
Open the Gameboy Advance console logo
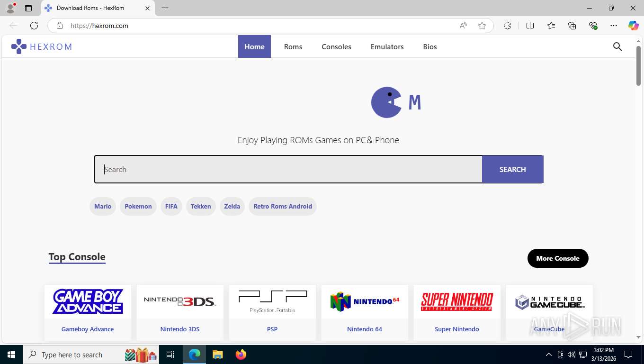tap(88, 301)
